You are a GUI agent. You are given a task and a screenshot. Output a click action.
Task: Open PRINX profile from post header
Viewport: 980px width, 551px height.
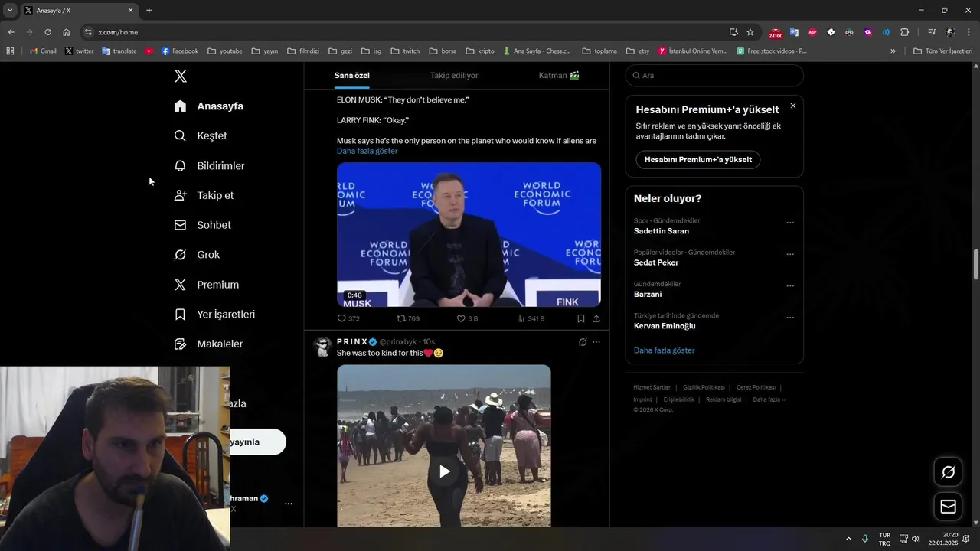[351, 342]
